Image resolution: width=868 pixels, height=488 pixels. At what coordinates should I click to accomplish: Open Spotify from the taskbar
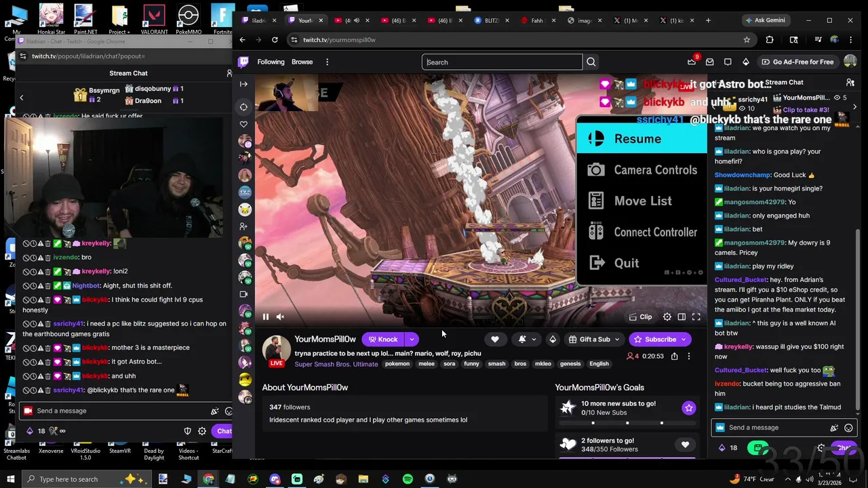pyautogui.click(x=408, y=479)
